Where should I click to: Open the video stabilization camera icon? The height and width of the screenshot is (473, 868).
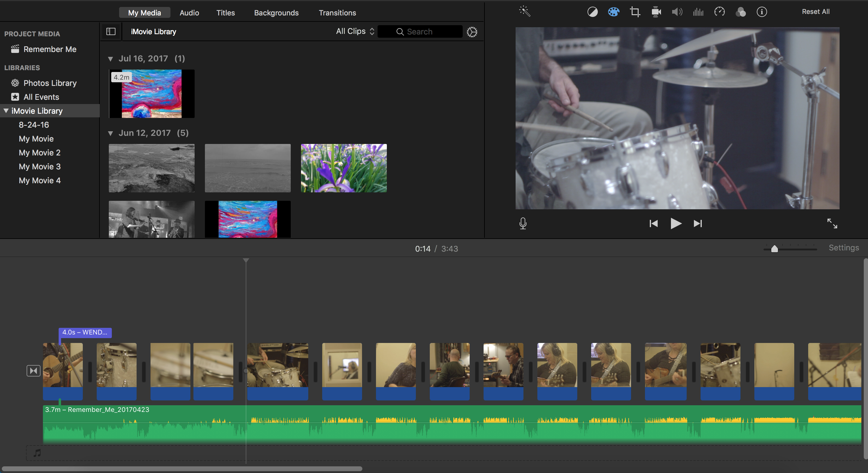click(656, 12)
